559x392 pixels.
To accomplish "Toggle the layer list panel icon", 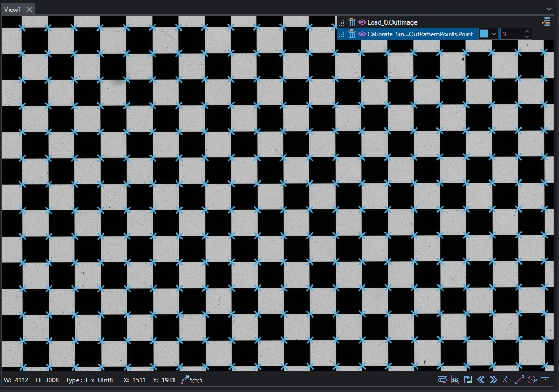I will (546, 22).
